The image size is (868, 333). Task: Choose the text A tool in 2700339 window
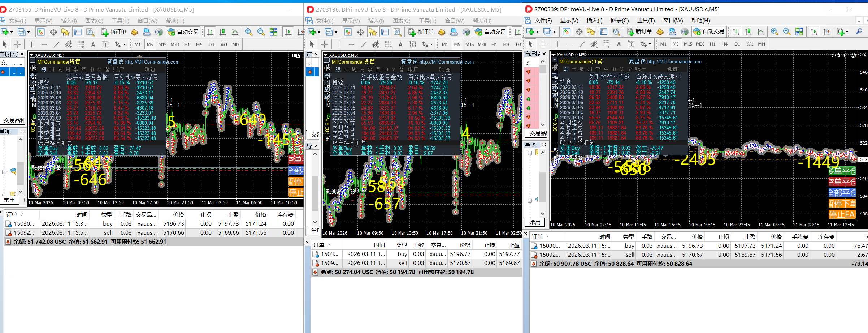click(619, 44)
